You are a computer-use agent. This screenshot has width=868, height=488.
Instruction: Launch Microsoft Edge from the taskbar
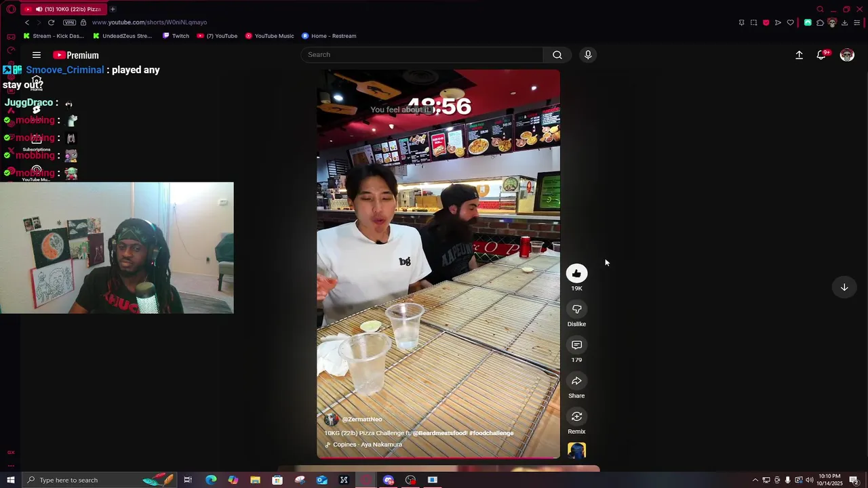click(x=211, y=480)
